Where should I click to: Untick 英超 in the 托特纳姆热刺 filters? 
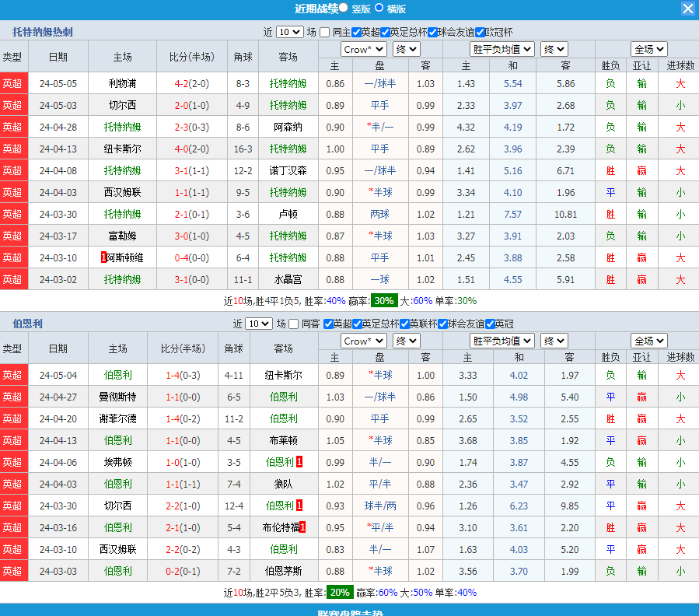click(x=356, y=32)
